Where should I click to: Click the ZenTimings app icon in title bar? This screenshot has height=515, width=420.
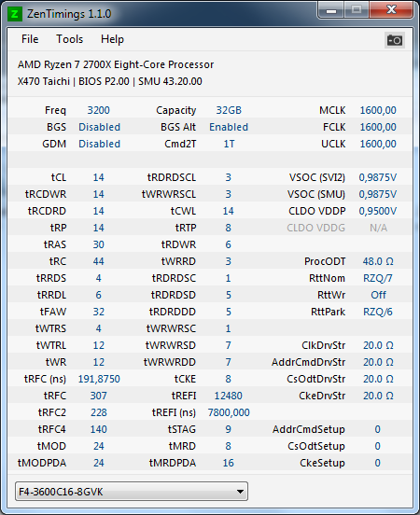tap(15, 14)
